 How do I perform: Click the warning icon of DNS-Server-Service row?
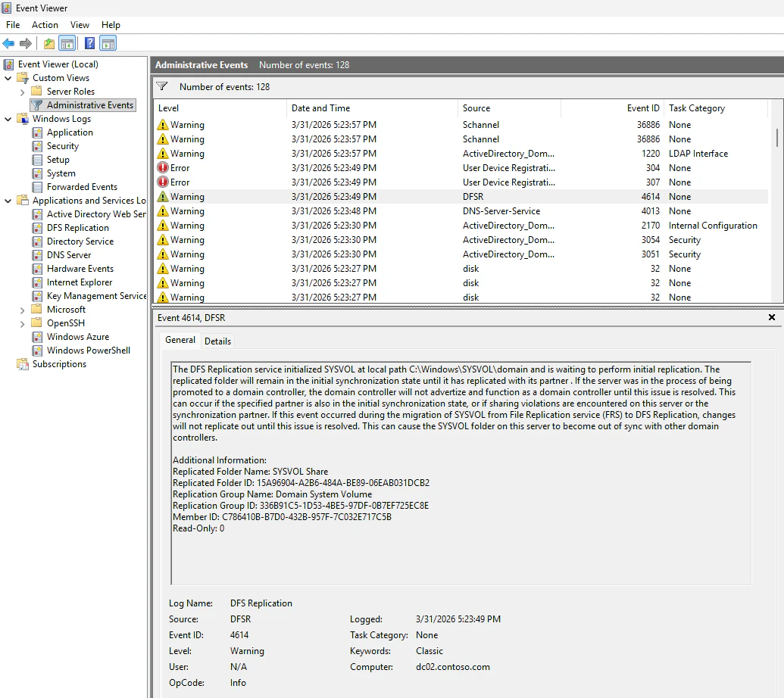coord(163,211)
